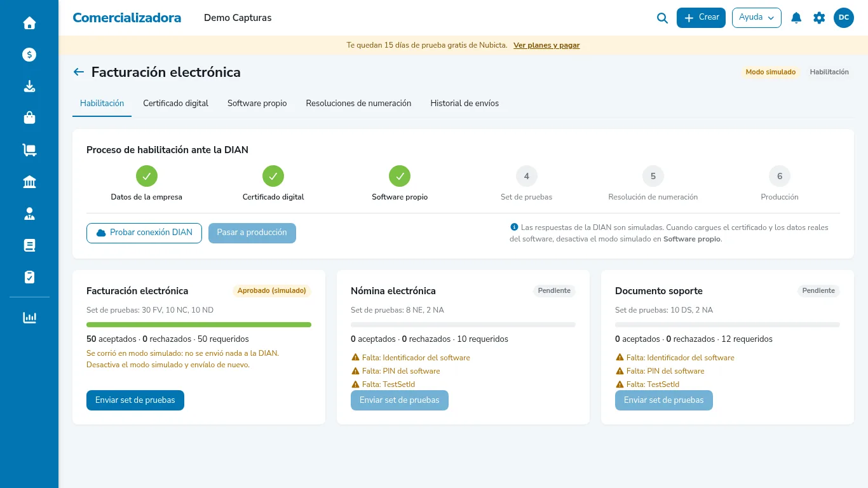868x488 pixels.
Task: Click the Facturación electrónica green progress bar
Action: pyautogui.click(x=199, y=325)
